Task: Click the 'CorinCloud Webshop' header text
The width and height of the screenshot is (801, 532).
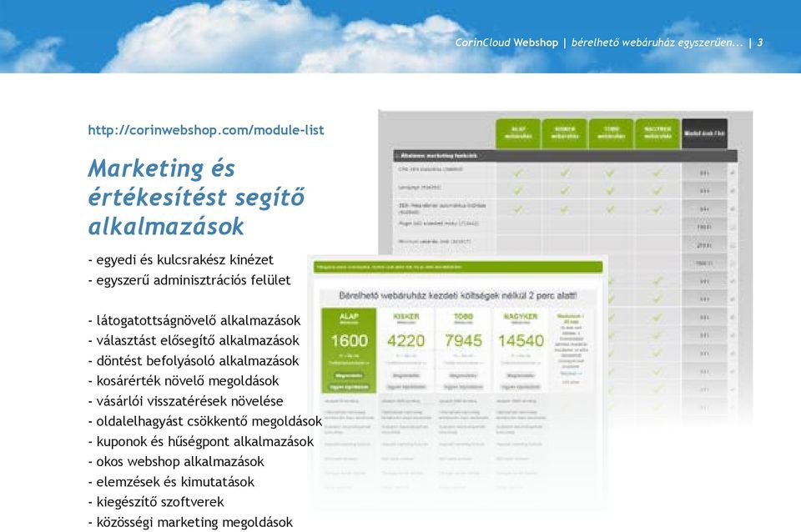Action: [506, 43]
